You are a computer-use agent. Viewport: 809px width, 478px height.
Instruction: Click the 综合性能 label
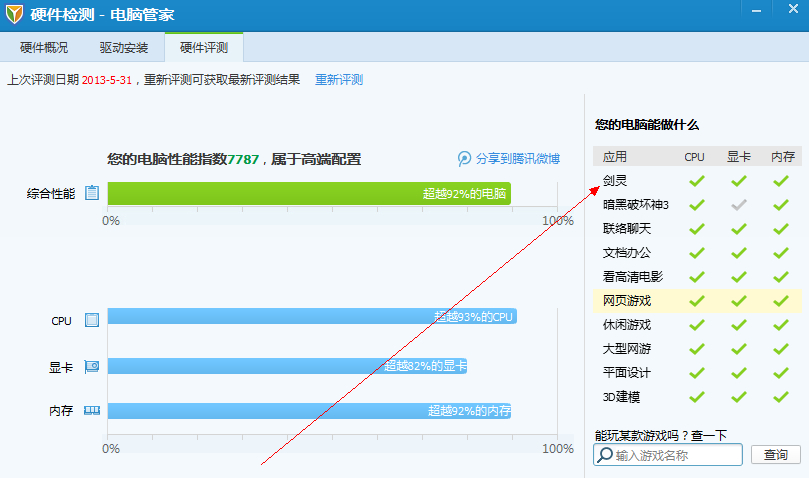pos(51,194)
